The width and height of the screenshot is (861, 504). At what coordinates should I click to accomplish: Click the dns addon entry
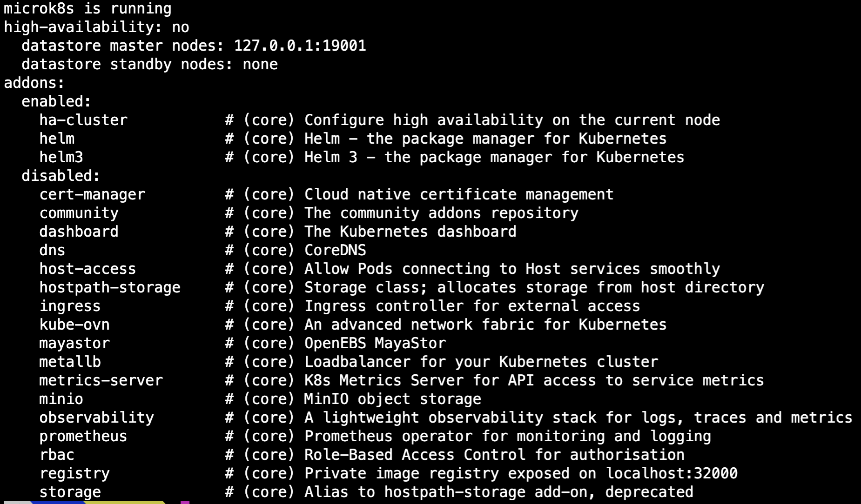tap(52, 250)
